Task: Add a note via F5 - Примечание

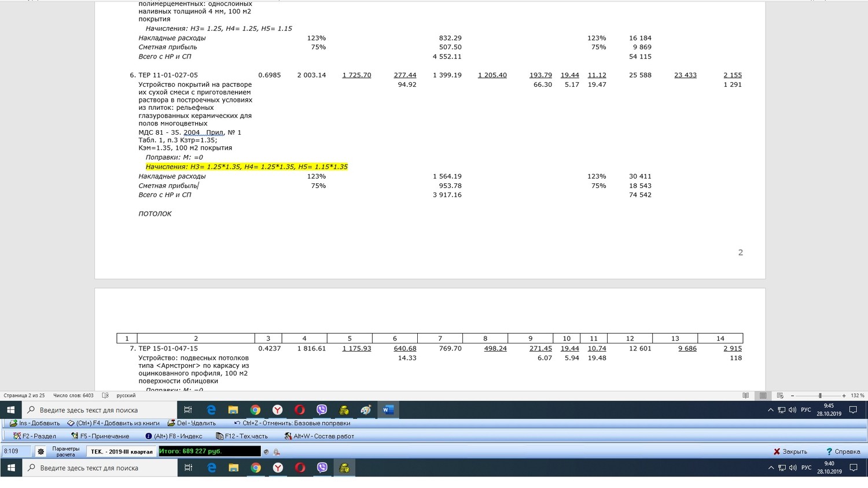Action: coord(100,436)
